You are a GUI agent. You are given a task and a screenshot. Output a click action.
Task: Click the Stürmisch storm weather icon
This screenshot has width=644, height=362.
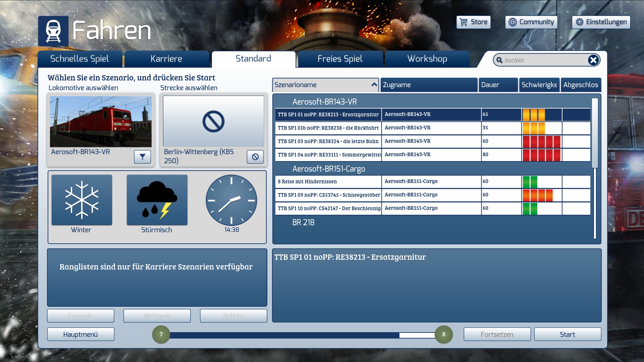pos(157,200)
